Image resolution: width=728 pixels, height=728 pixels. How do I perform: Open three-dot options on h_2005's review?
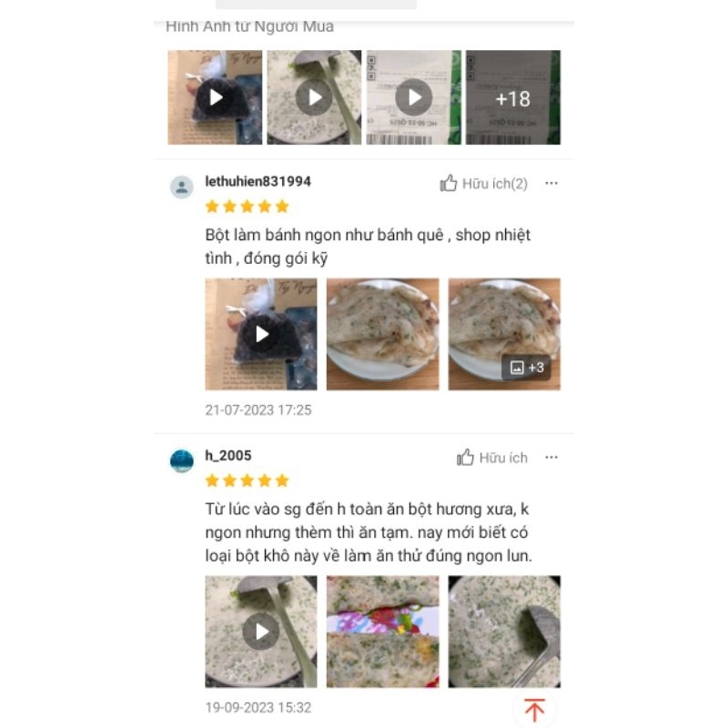pyautogui.click(x=551, y=457)
